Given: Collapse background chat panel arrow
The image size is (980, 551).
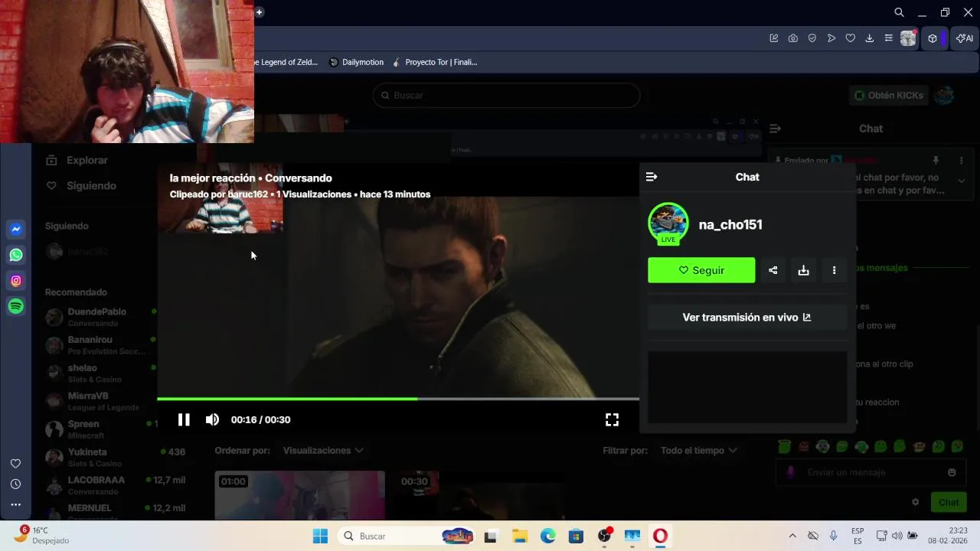Looking at the screenshot, I should (775, 129).
